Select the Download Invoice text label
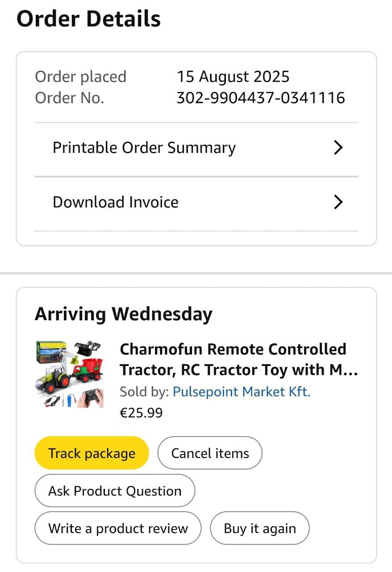This screenshot has height=572, width=392. tap(116, 202)
